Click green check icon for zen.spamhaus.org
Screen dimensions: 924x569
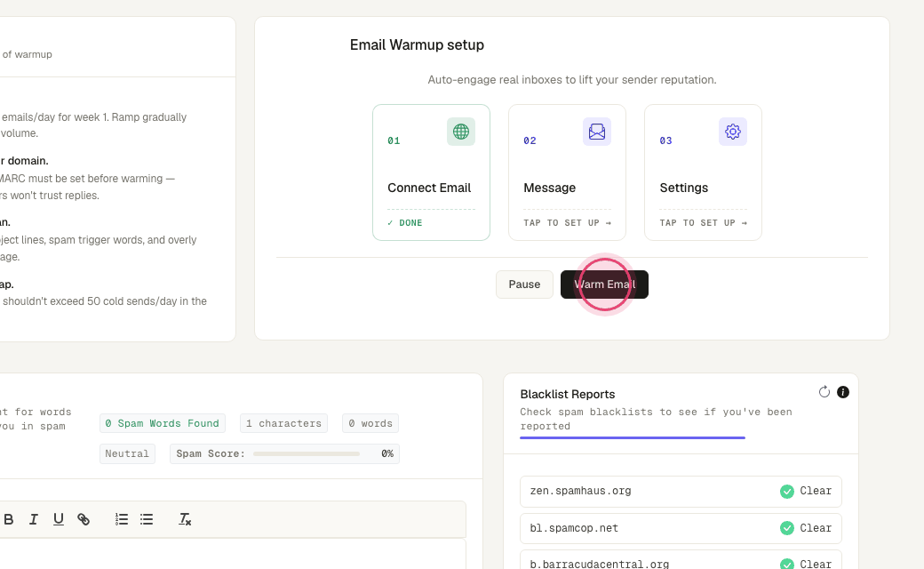tap(786, 491)
